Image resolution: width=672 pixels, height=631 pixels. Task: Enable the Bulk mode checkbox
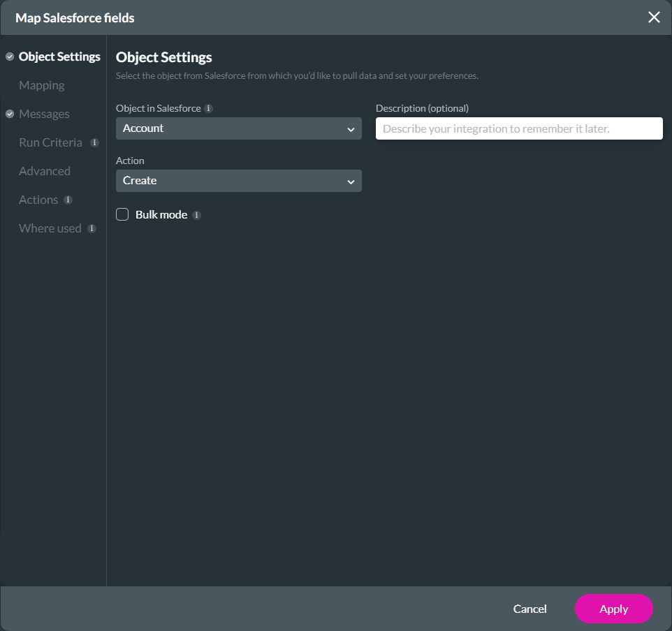tap(122, 214)
